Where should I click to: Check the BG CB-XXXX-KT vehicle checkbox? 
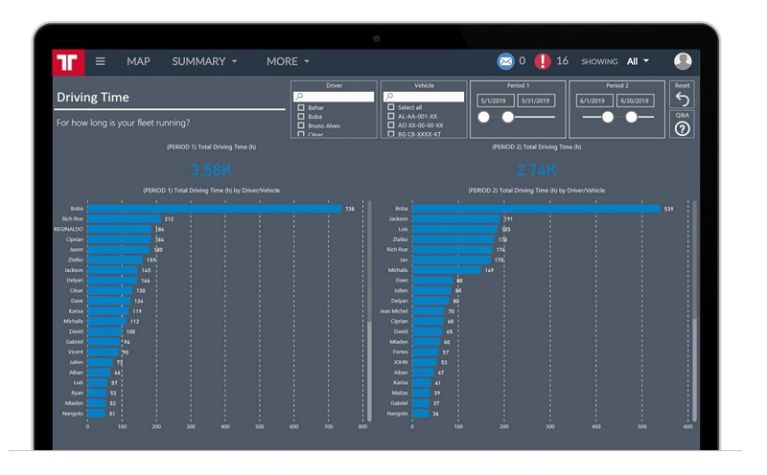391,134
